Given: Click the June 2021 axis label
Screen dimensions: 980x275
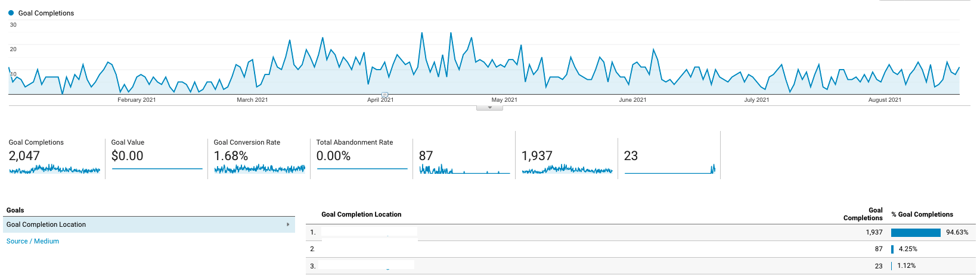Looking at the screenshot, I should pyautogui.click(x=632, y=100).
